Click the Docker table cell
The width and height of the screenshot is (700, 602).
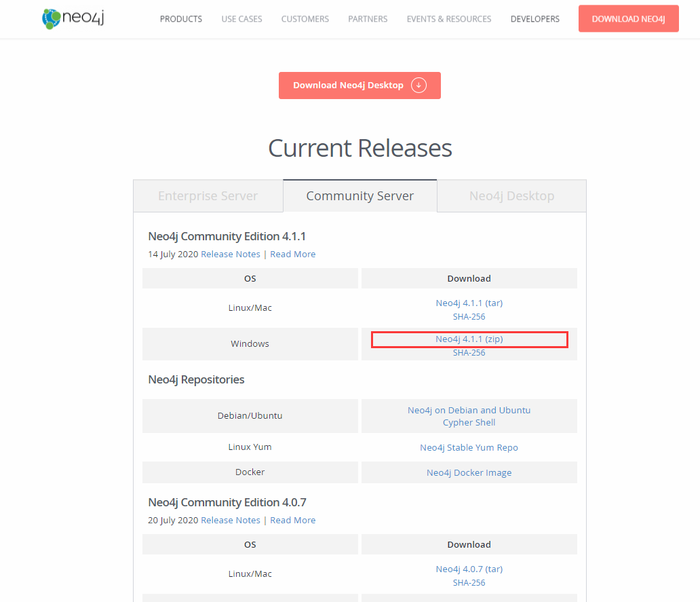coord(250,472)
